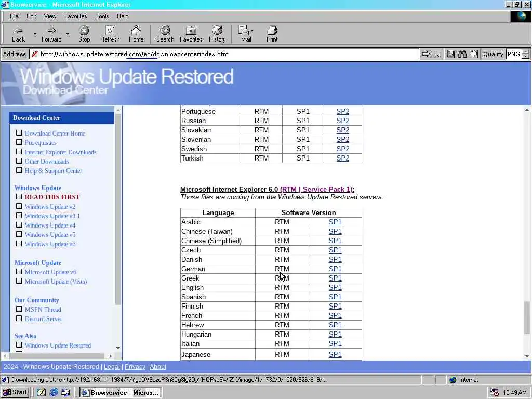Click the Mail toolbar button
This screenshot has width=532, height=399.
click(245, 34)
